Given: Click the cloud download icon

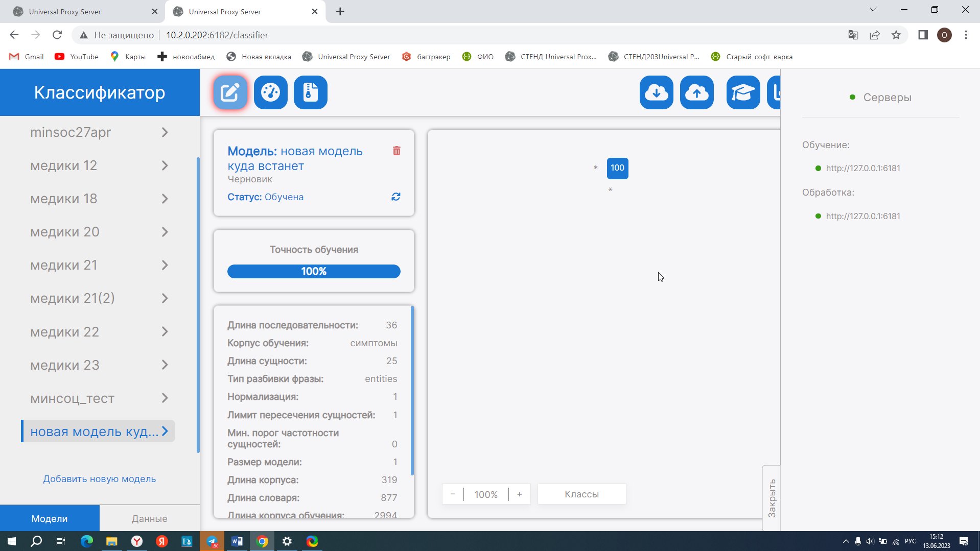Looking at the screenshot, I should pos(656,92).
